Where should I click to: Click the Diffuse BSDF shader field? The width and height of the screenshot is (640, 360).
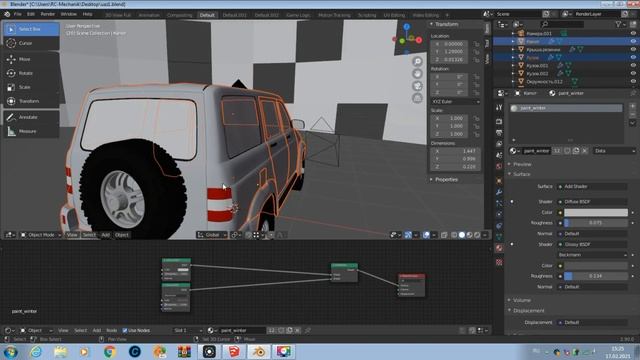592,202
